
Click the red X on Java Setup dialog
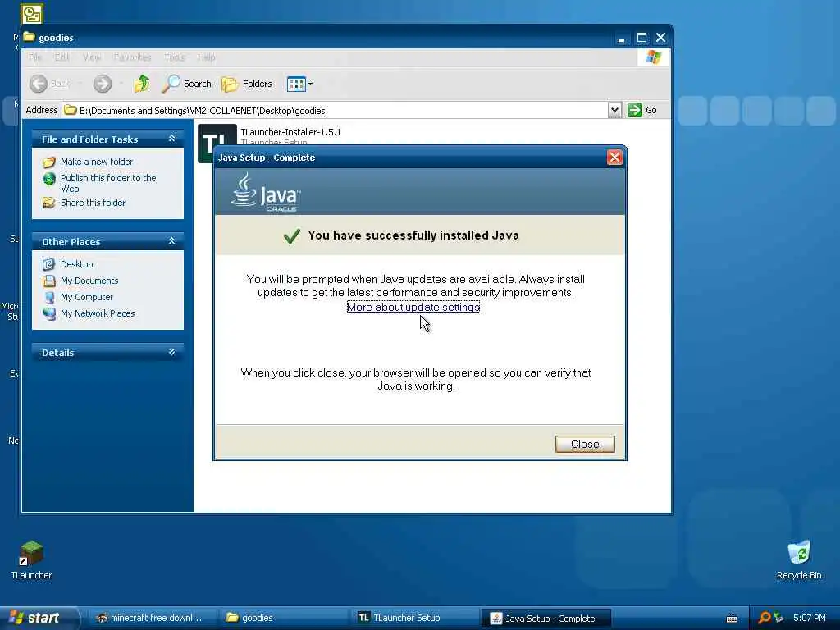coord(614,157)
